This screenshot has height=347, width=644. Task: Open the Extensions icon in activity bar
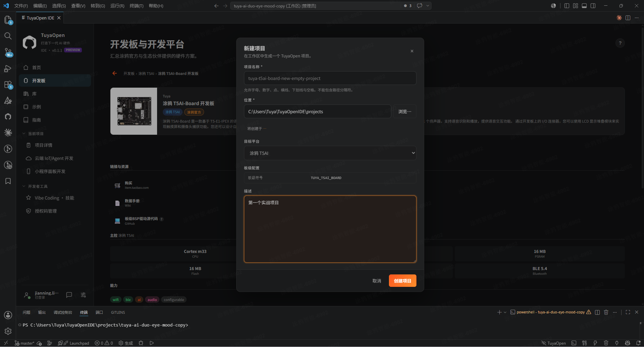point(8,85)
